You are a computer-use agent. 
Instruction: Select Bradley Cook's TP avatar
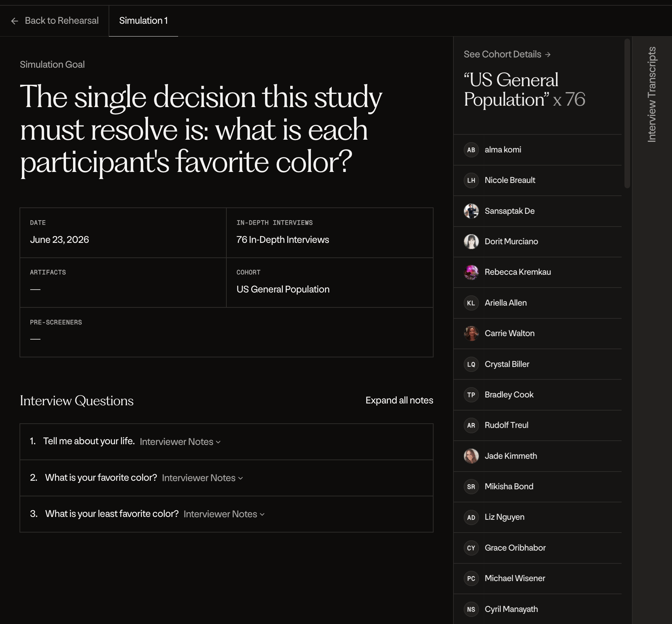tap(471, 395)
